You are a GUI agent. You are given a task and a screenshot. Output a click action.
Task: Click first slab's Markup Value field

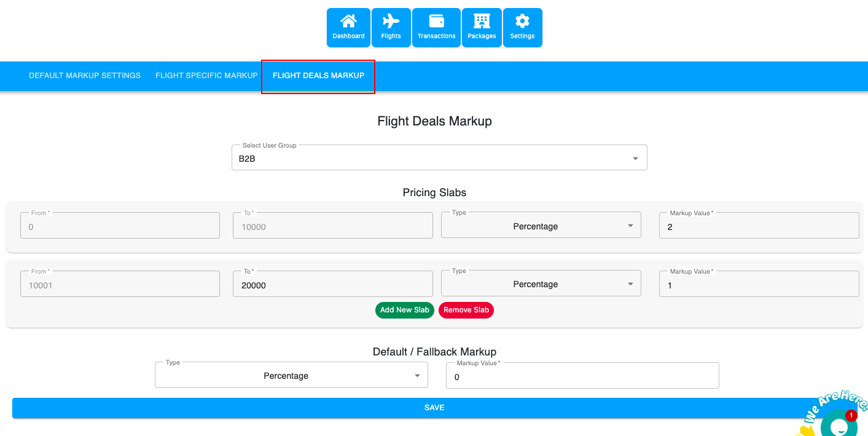click(x=759, y=226)
